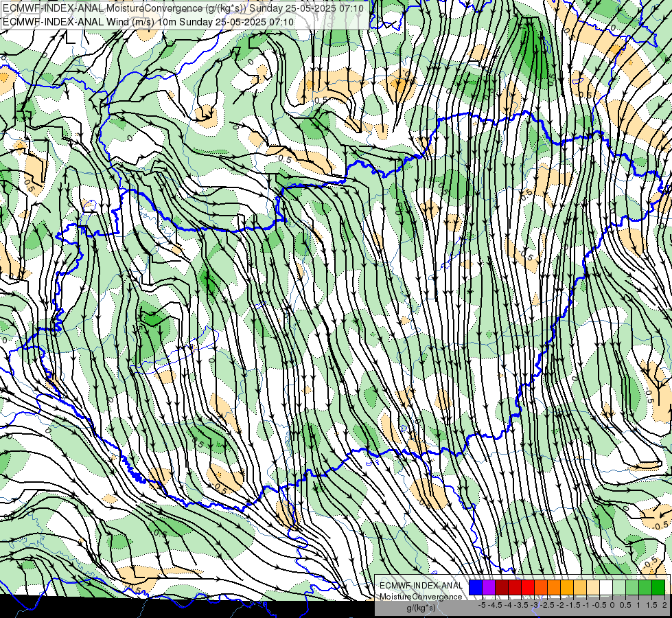Viewport: 672px width, 618px height.
Task: Click the legend tick label -0.5
Action: (599, 605)
